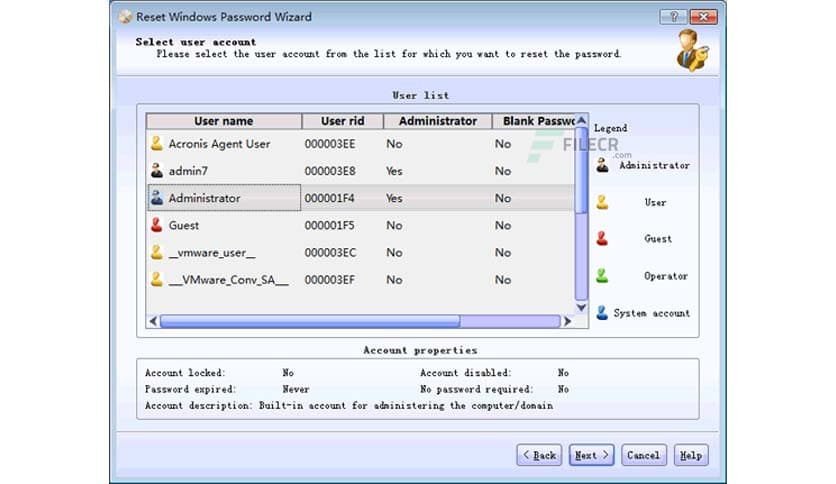Click the admin7 black administrator icon
Screen dimensions: 836x484
(x=156, y=171)
